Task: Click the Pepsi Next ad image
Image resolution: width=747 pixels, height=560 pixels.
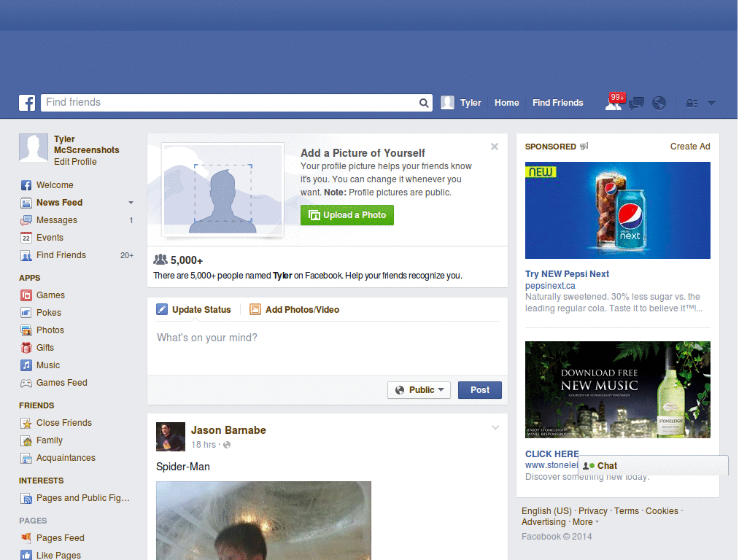Action: coord(617,211)
